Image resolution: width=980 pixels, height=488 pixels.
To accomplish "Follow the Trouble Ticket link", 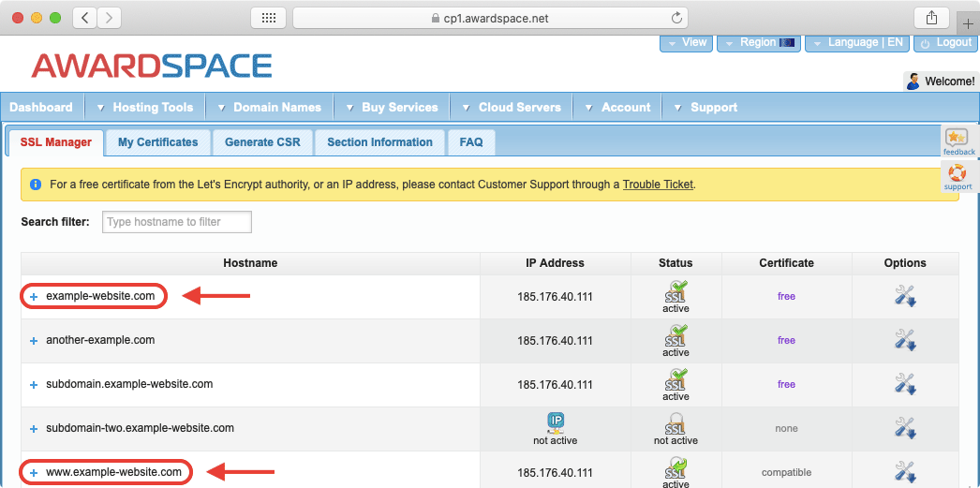I will (x=658, y=185).
